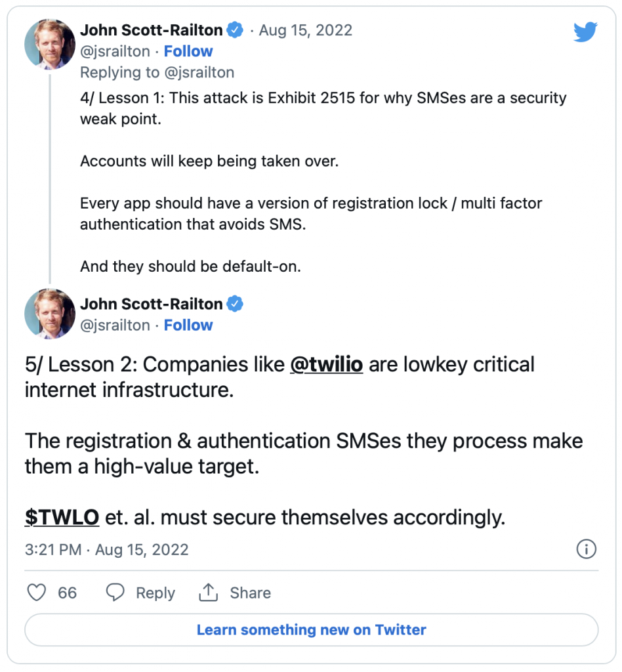Image resolution: width=622 pixels, height=672 pixels.
Task: Click the verified badge on top tweet
Action: click(x=235, y=30)
